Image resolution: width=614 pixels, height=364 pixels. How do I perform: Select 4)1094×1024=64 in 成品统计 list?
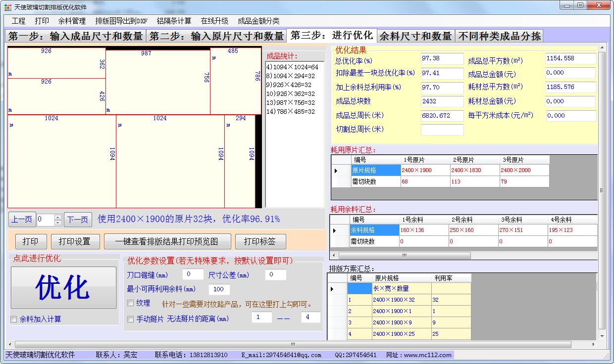pyautogui.click(x=292, y=67)
